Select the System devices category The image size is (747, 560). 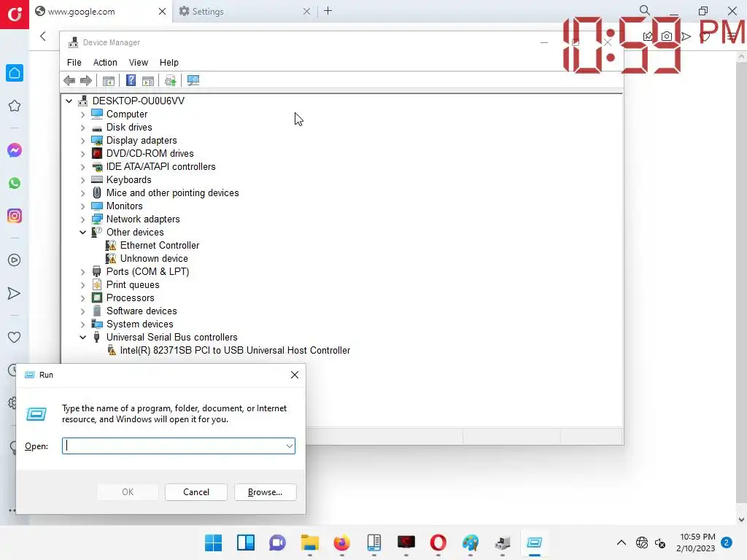(x=139, y=324)
